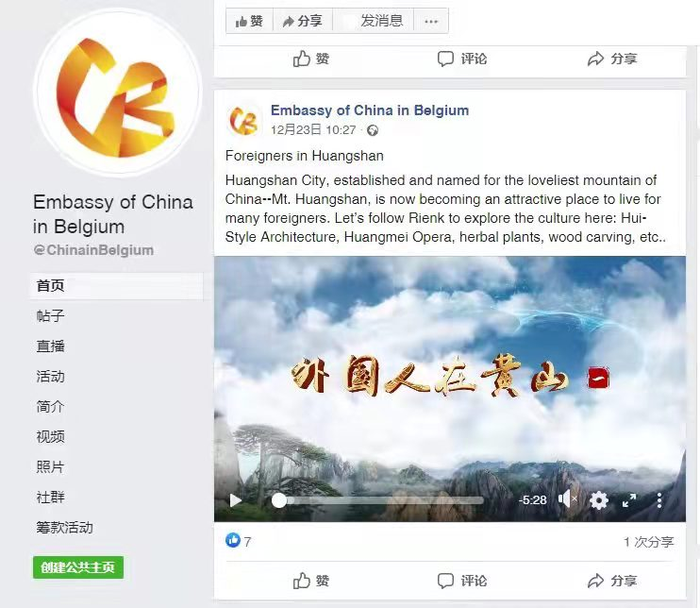This screenshot has height=608, width=700.
Task: Click the page 分享 button at top
Action: click(x=303, y=21)
